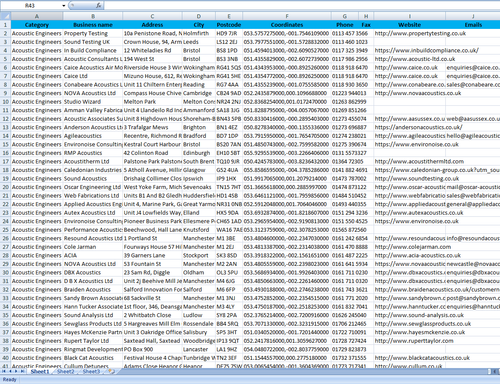
Task: Select the Edinburgh city cell
Action: (199, 153)
